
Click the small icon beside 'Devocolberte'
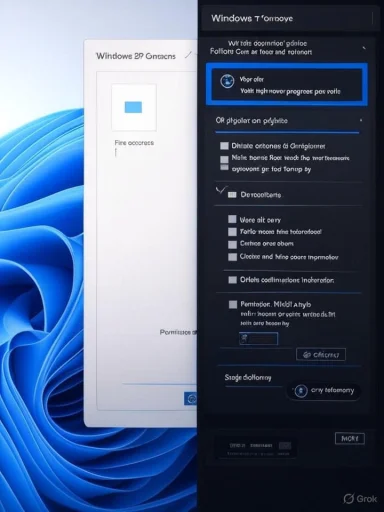pos(232,195)
